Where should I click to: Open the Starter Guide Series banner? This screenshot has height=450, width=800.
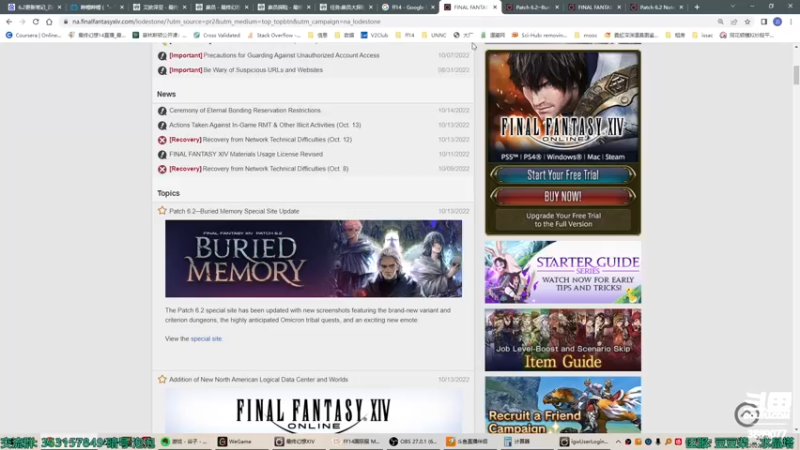point(563,272)
